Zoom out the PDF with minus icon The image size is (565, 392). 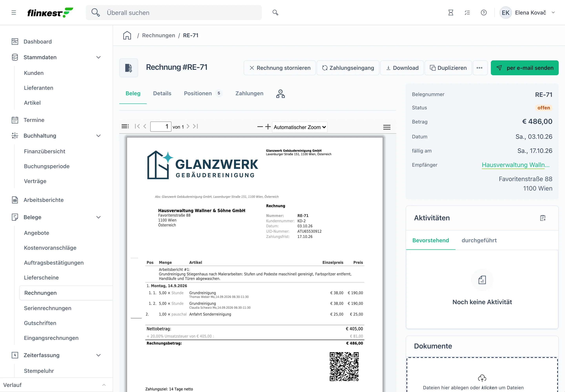(260, 127)
